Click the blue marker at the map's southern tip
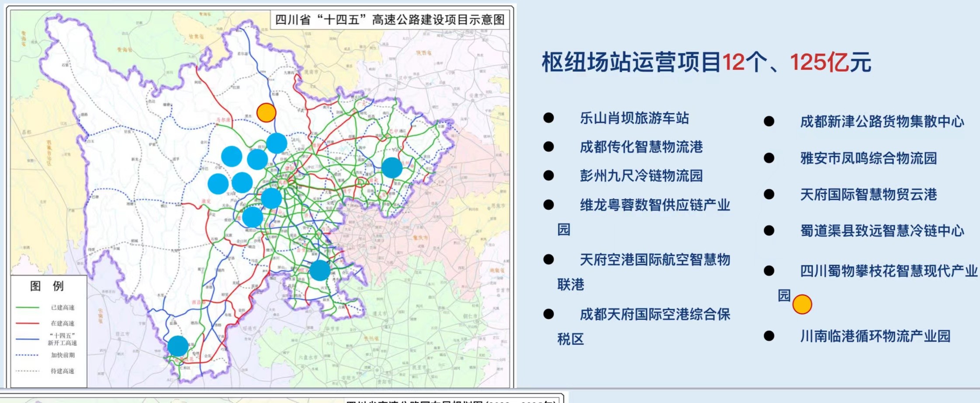Screen dimensions: 980x403 click(x=178, y=346)
